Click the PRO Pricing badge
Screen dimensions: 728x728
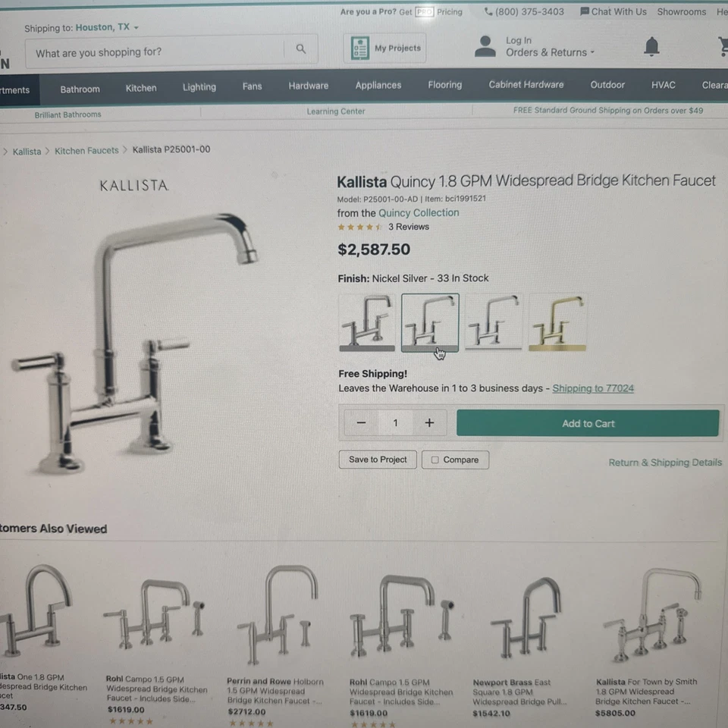click(x=424, y=11)
